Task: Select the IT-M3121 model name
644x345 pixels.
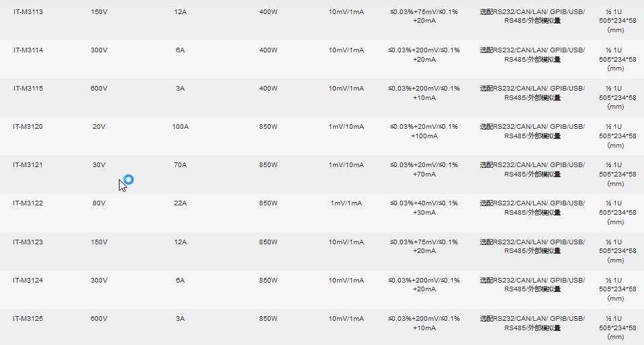Action: [x=28, y=165]
